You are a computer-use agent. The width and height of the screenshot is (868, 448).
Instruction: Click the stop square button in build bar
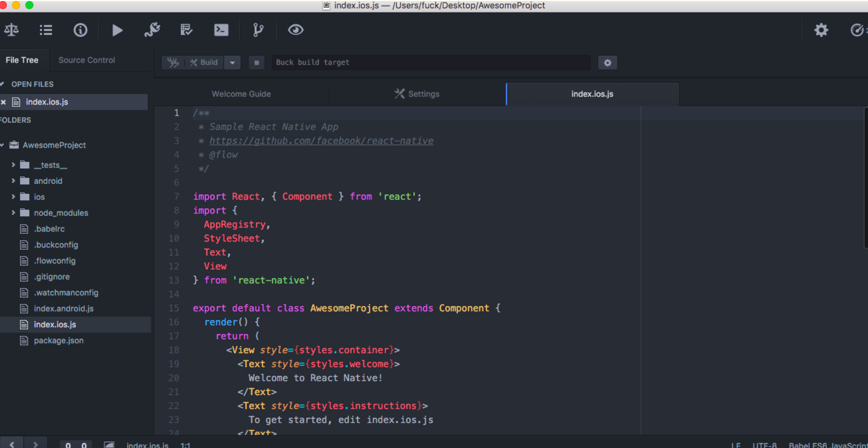click(257, 63)
